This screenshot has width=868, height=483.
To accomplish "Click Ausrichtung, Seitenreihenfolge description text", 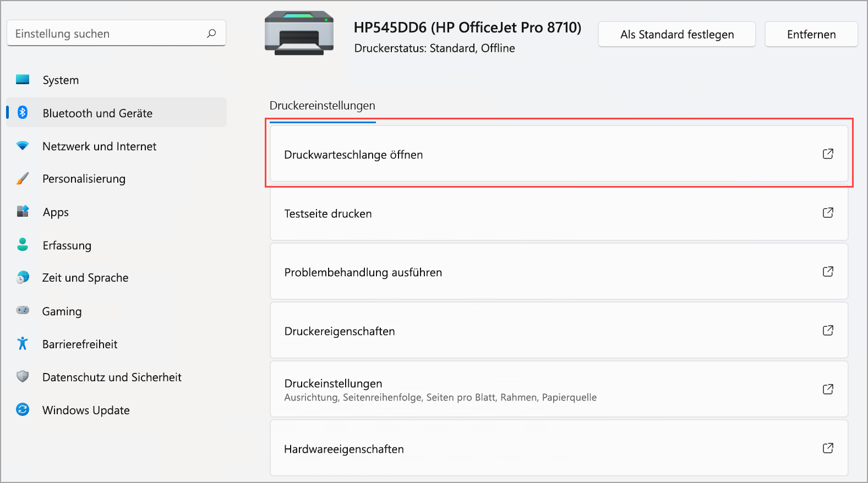I will (x=440, y=397).
